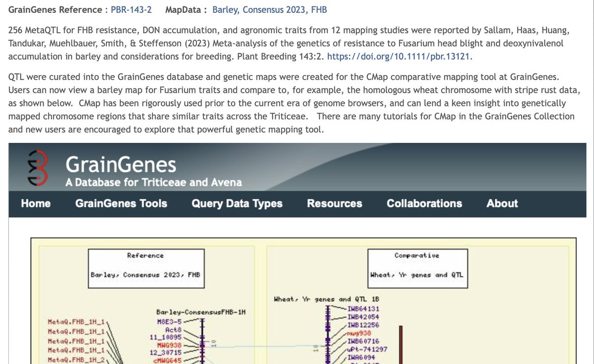Screen dimensions: 594x364
Task: Select marker M8E3-5 on the barley map
Action: coord(170,321)
